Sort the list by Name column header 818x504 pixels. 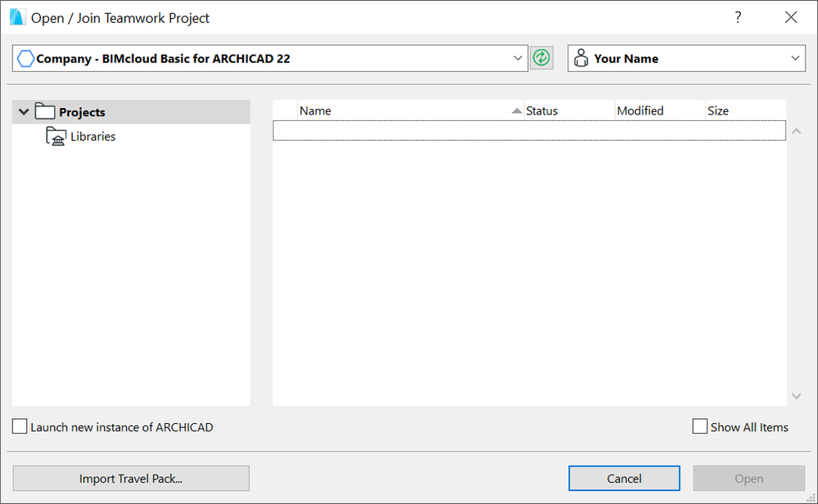pyautogui.click(x=410, y=110)
